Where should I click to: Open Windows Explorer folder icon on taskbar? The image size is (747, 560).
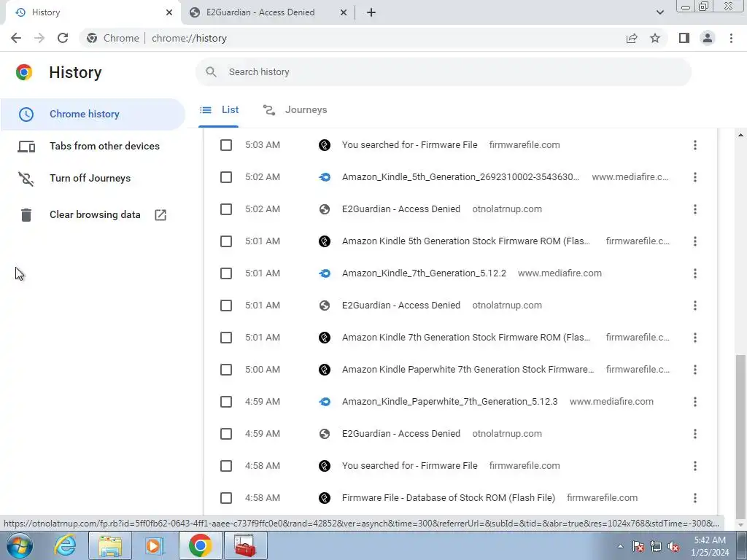tap(110, 545)
